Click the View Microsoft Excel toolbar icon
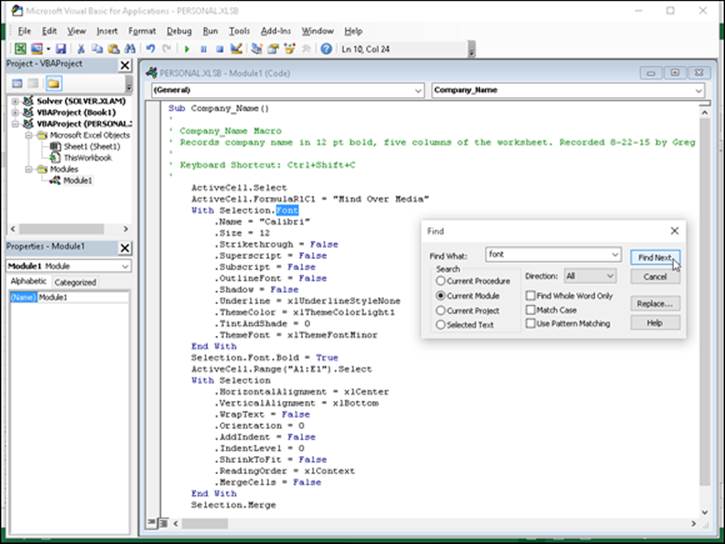This screenshot has width=725, height=544. pyautogui.click(x=20, y=49)
